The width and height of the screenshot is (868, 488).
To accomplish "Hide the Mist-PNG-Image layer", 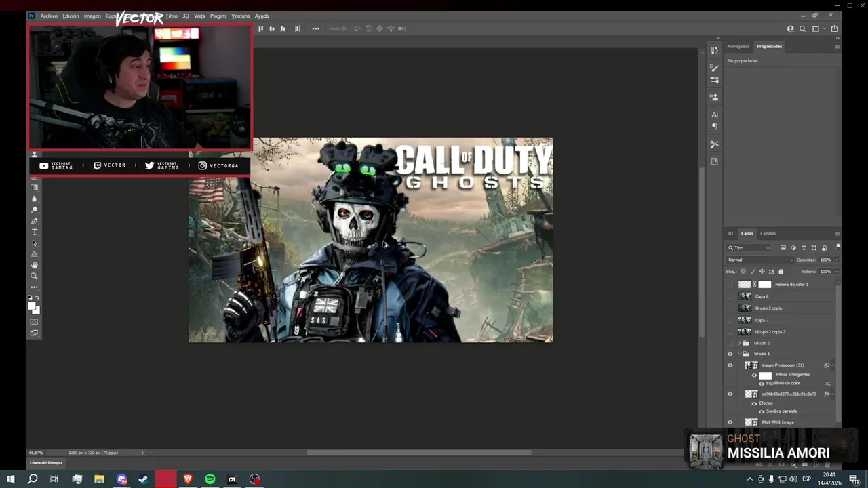I will click(x=730, y=422).
